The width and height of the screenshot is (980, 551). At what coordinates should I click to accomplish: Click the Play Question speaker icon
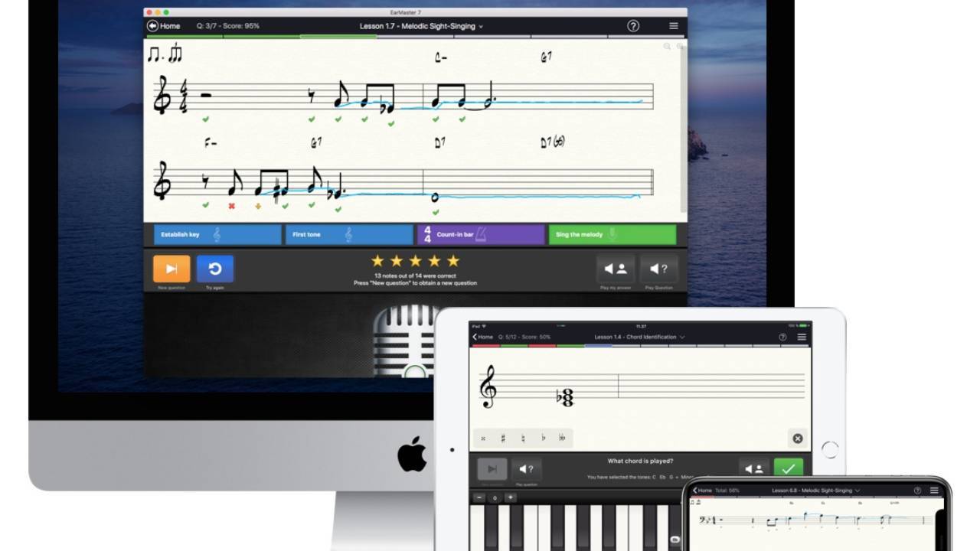point(659,269)
